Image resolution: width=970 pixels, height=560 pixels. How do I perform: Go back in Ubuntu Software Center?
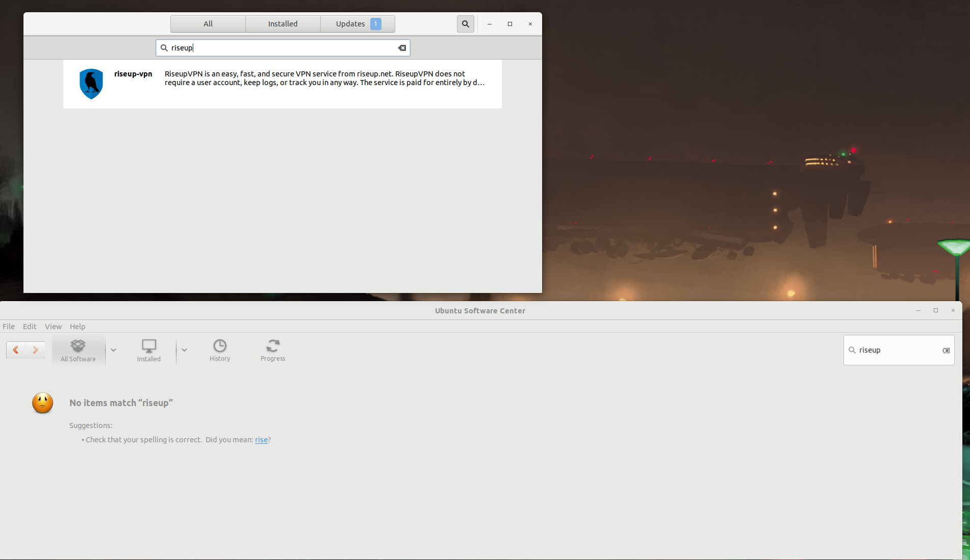(x=16, y=350)
